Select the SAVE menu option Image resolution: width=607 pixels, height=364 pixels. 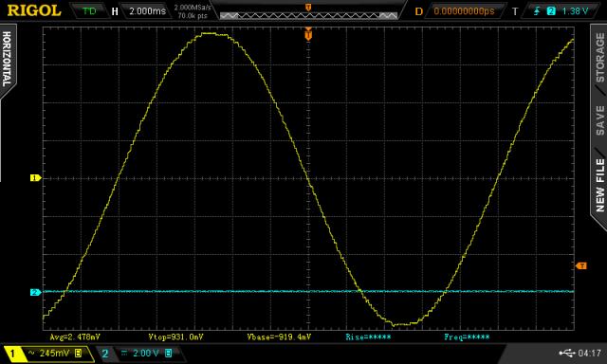click(x=599, y=120)
